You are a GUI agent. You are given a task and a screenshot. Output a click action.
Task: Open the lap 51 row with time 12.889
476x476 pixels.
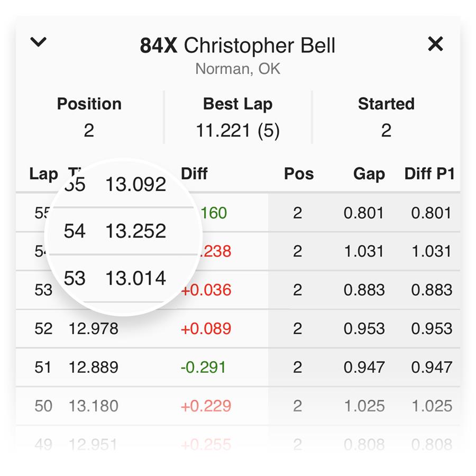[238, 367]
